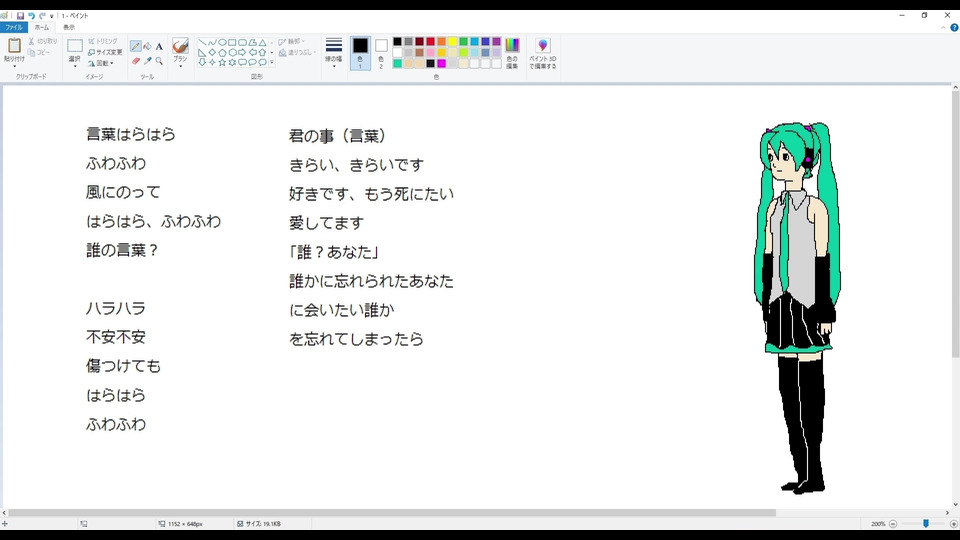Click zoom in plus button in status bar

pyautogui.click(x=953, y=524)
